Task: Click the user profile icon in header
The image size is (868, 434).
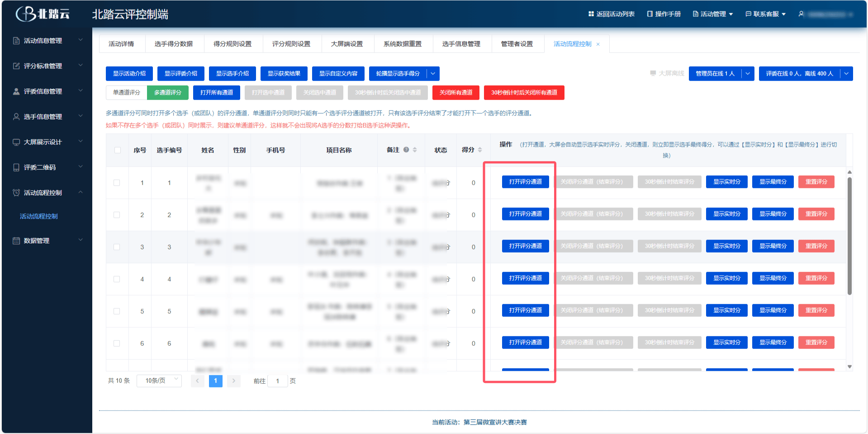Action: click(801, 14)
